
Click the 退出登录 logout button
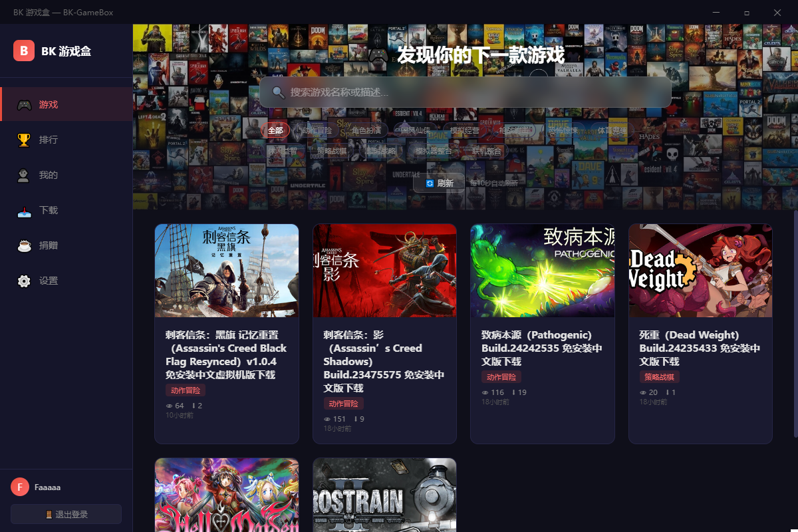tap(66, 514)
